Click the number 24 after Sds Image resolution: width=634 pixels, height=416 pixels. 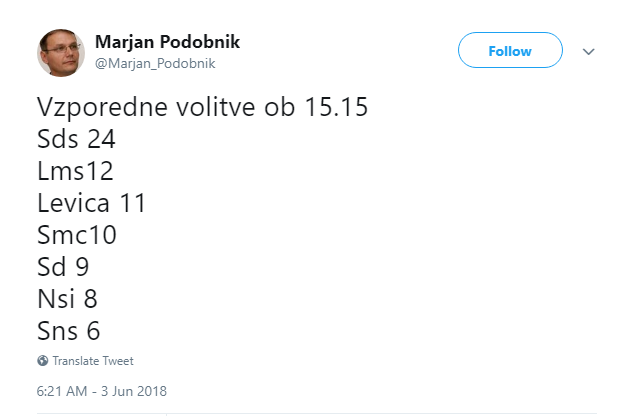point(102,140)
